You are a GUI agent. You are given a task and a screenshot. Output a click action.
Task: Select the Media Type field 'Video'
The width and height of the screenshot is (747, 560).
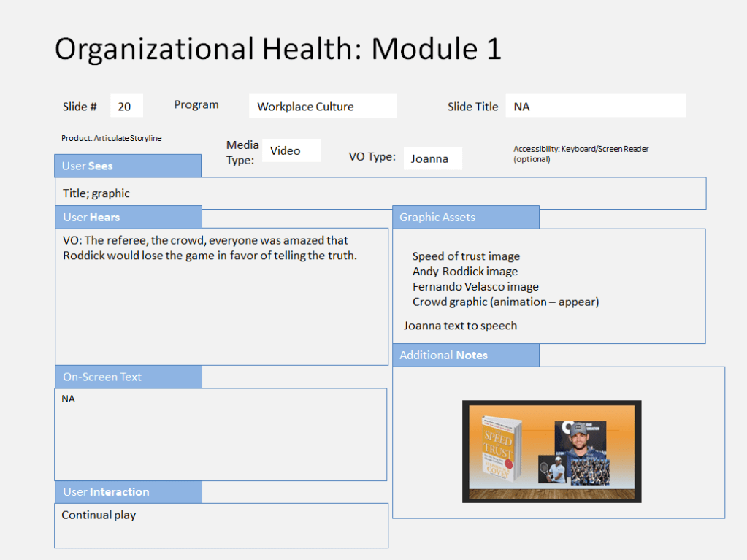point(291,150)
